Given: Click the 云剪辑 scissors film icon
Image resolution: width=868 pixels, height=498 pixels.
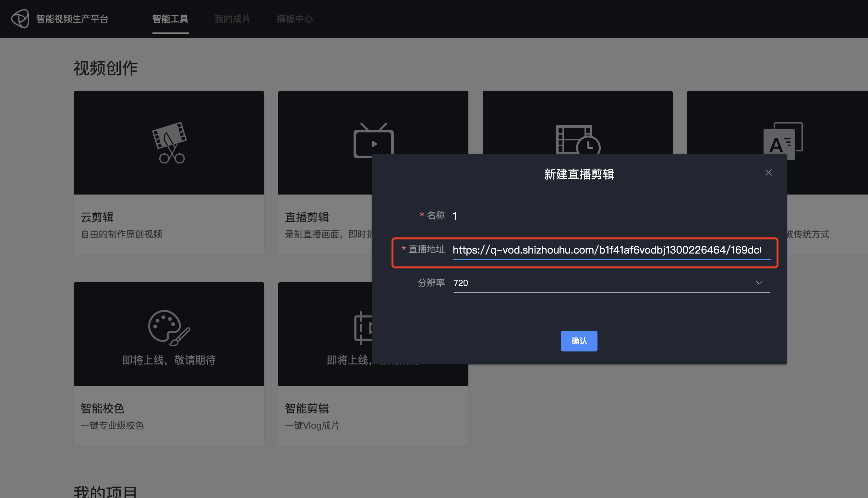Looking at the screenshot, I should click(x=169, y=143).
